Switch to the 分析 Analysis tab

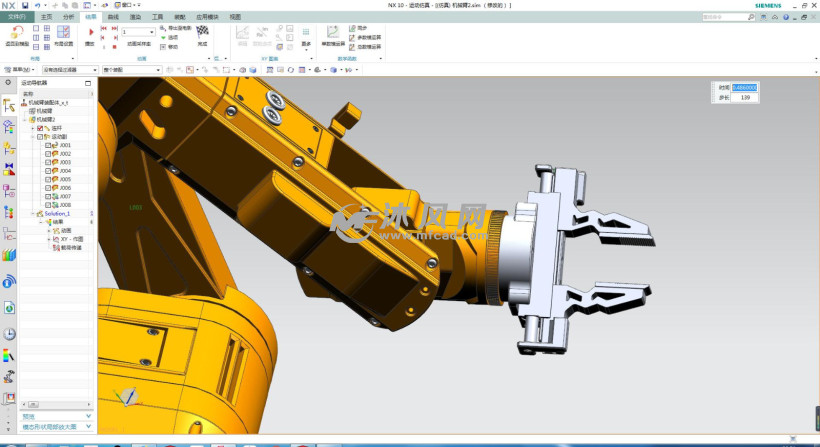[x=68, y=17]
